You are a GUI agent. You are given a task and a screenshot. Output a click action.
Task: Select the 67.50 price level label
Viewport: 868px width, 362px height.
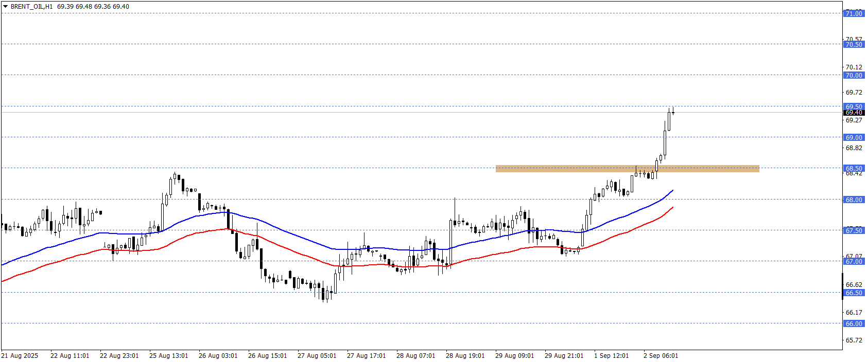tap(854, 231)
